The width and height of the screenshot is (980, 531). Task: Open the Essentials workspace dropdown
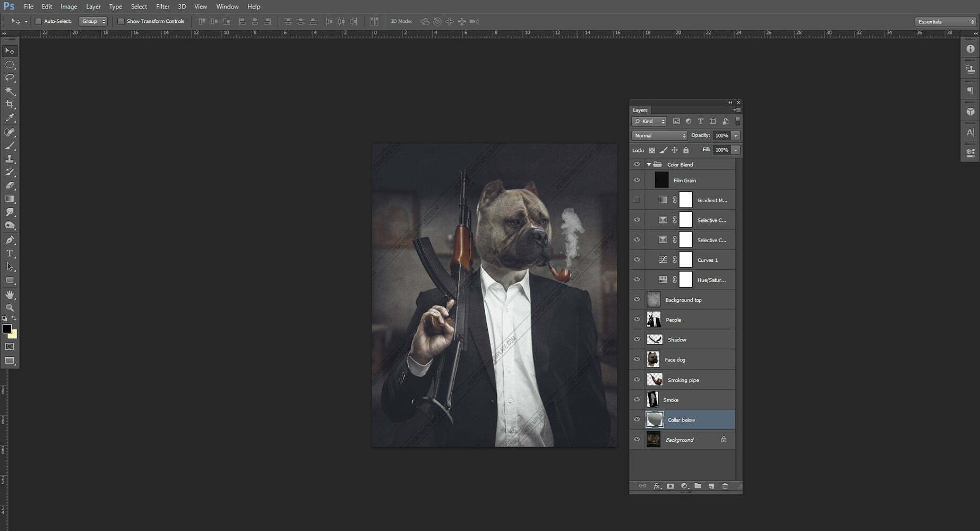point(945,22)
